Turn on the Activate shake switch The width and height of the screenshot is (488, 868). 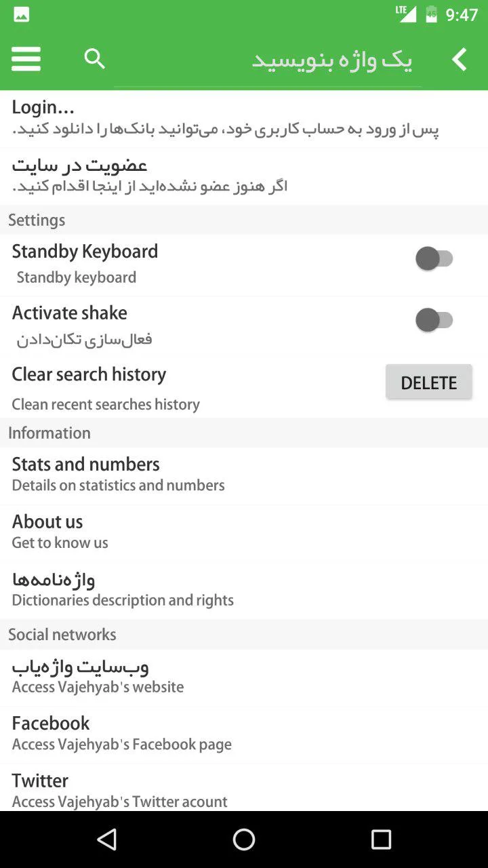pos(434,319)
